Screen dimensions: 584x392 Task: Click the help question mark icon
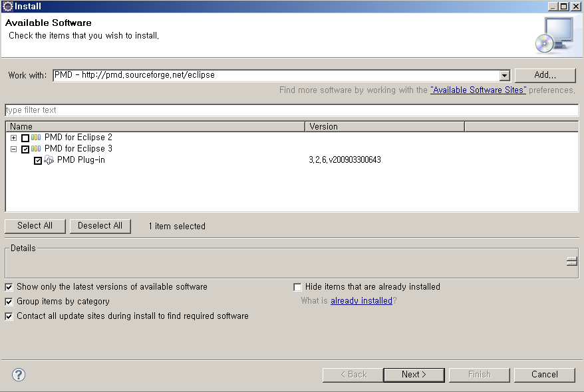19,375
